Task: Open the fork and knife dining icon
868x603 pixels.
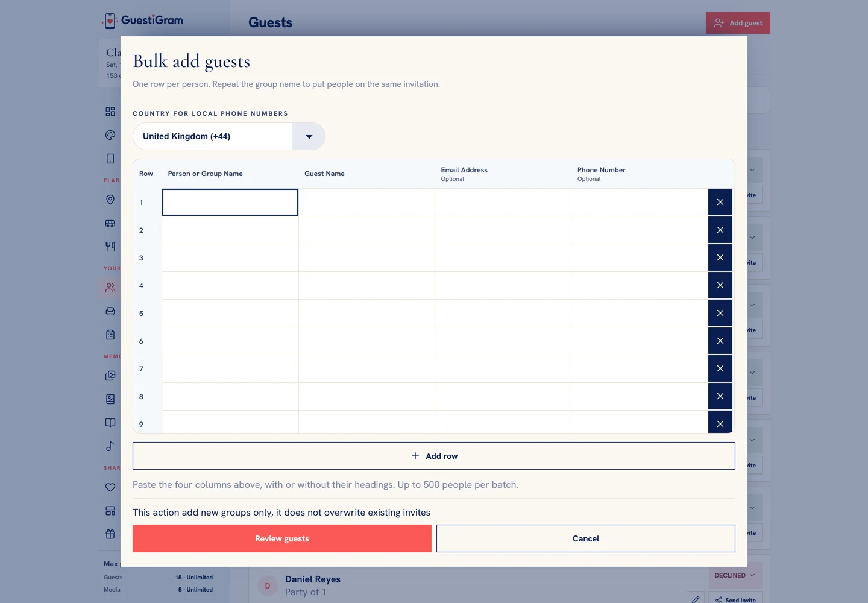Action: 110,246
